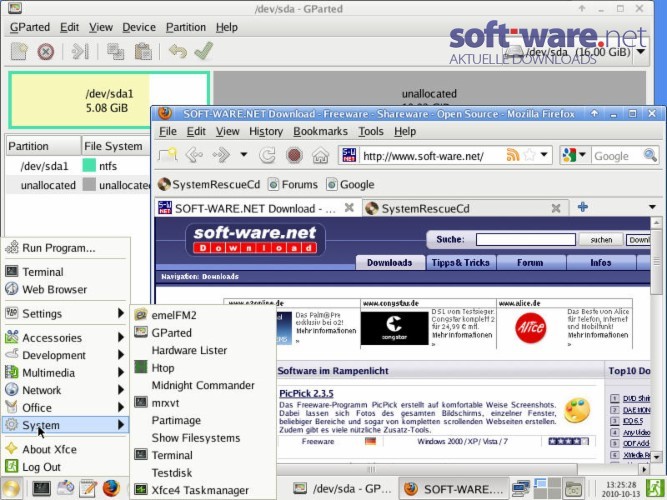Open Firefox Bookmarks menu
The height and width of the screenshot is (500, 667).
pyautogui.click(x=320, y=131)
